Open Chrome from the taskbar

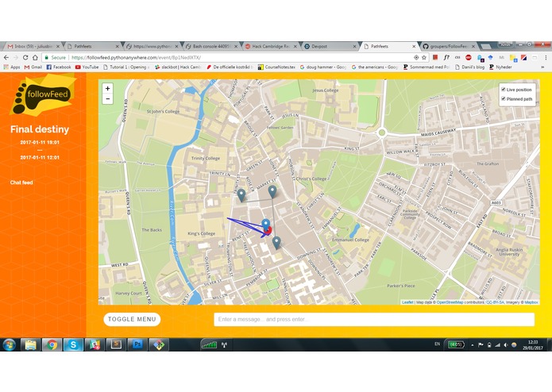[52, 345]
